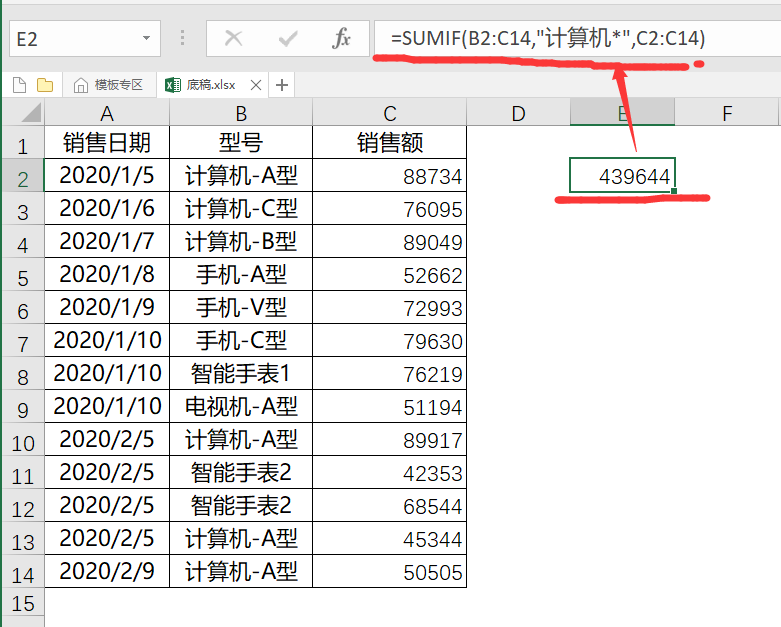Click the cancel (X) formula icon
Image resolution: width=781 pixels, height=627 pixels.
pyautogui.click(x=233, y=38)
